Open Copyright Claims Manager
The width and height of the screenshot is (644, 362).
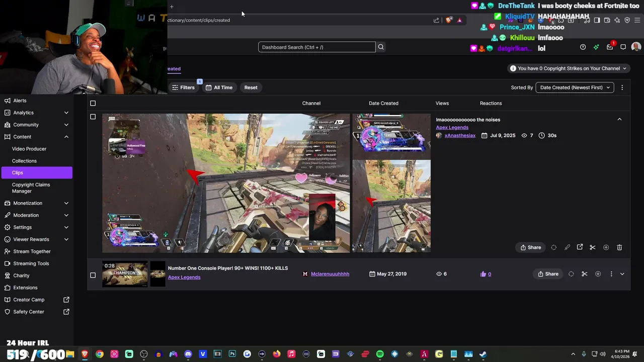(31, 188)
